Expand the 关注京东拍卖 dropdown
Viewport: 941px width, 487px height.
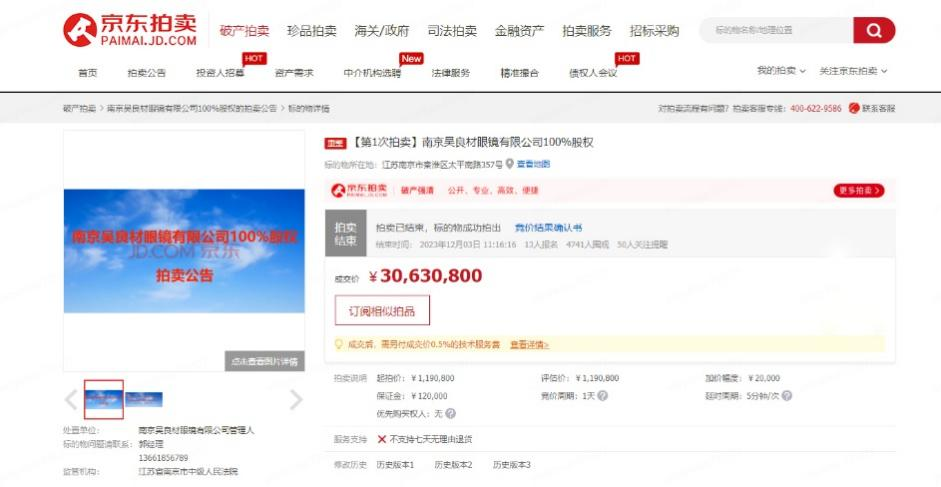[853, 71]
